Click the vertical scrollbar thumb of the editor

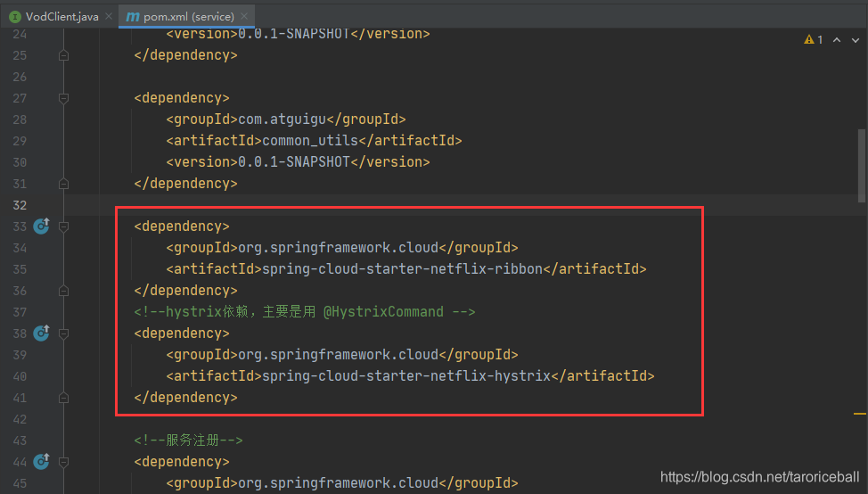tap(862, 166)
